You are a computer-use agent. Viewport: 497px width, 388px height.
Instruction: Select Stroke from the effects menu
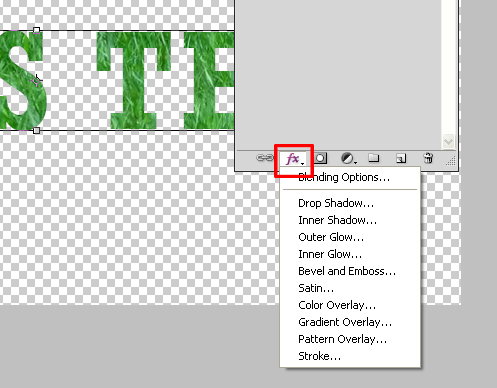(x=320, y=356)
